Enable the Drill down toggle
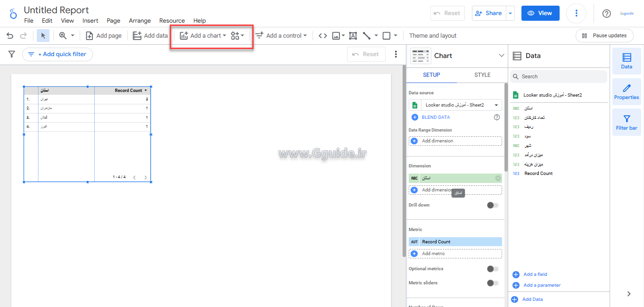644x307 pixels. tap(493, 205)
